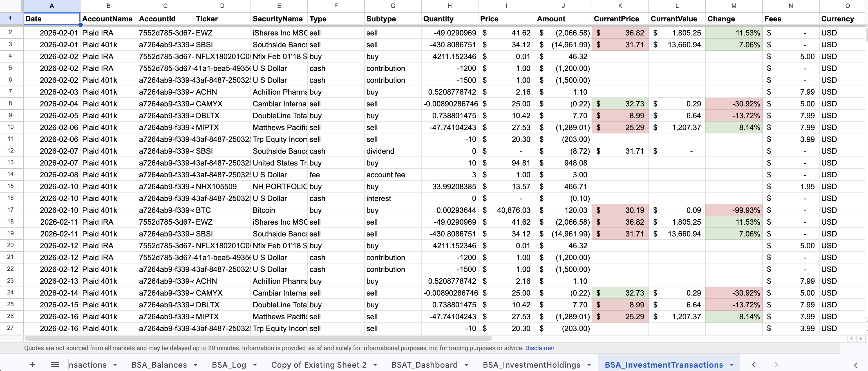Select column H header
Screen dimensions: 868x371
point(449,6)
